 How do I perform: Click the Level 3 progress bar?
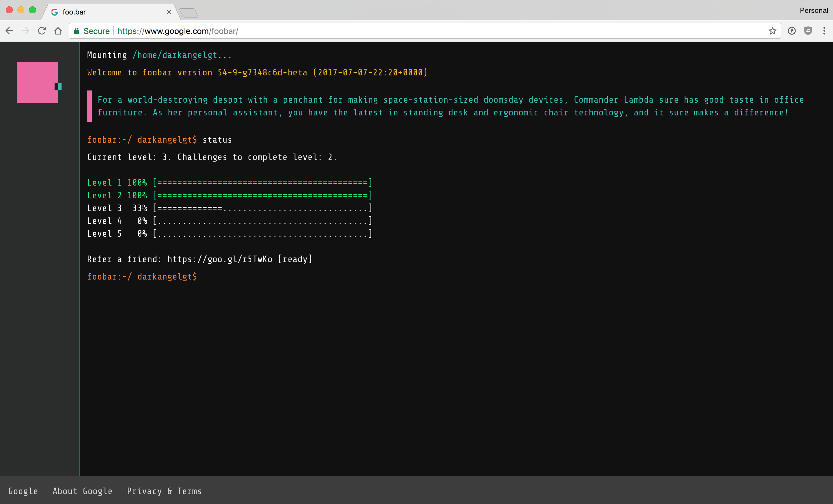262,208
